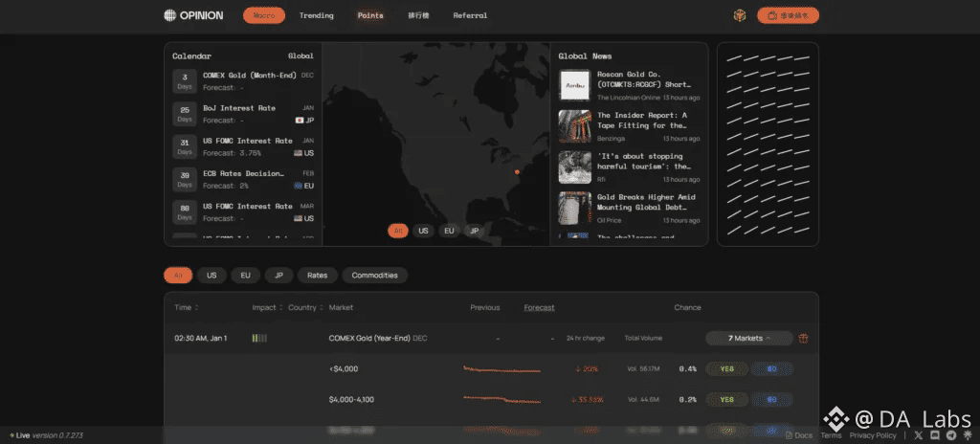Click the Japan flag on BoJ row
This screenshot has height=444, width=980.
click(x=300, y=120)
